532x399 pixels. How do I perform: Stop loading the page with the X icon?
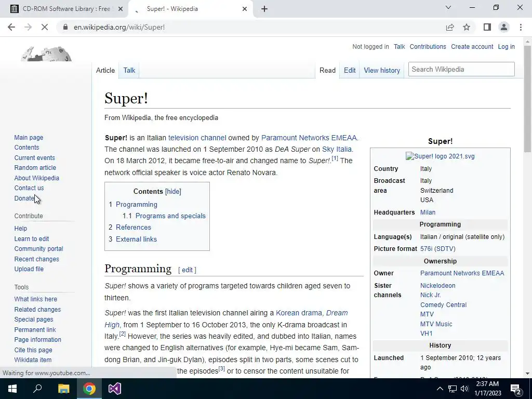click(45, 27)
